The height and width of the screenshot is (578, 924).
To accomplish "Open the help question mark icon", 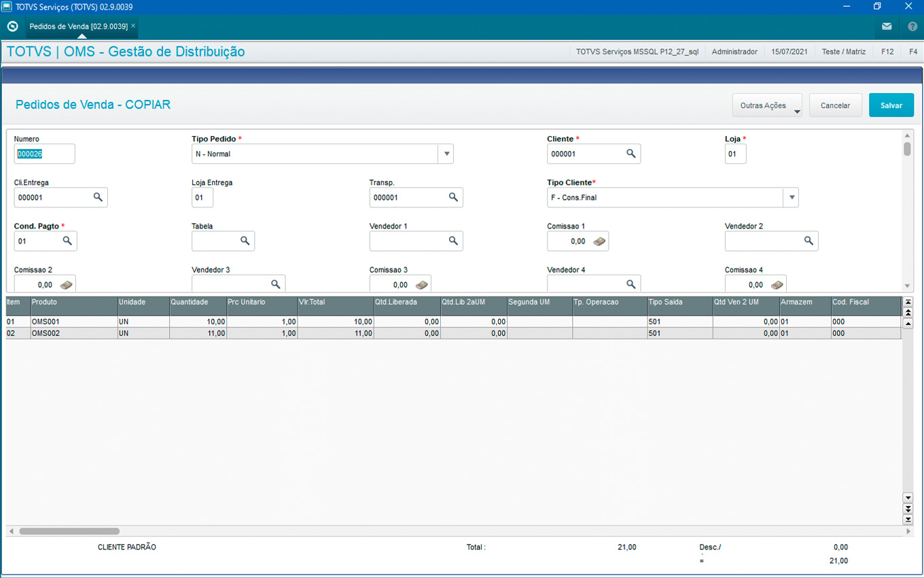I will [912, 27].
